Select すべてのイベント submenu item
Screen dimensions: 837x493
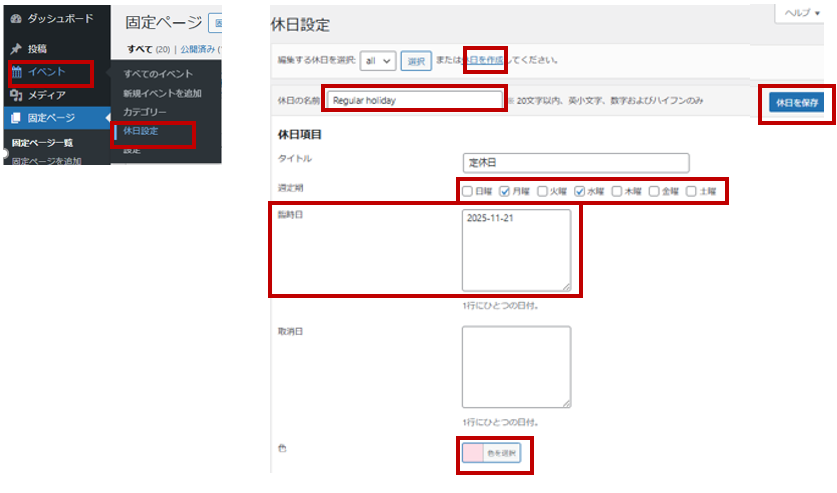pyautogui.click(x=158, y=74)
